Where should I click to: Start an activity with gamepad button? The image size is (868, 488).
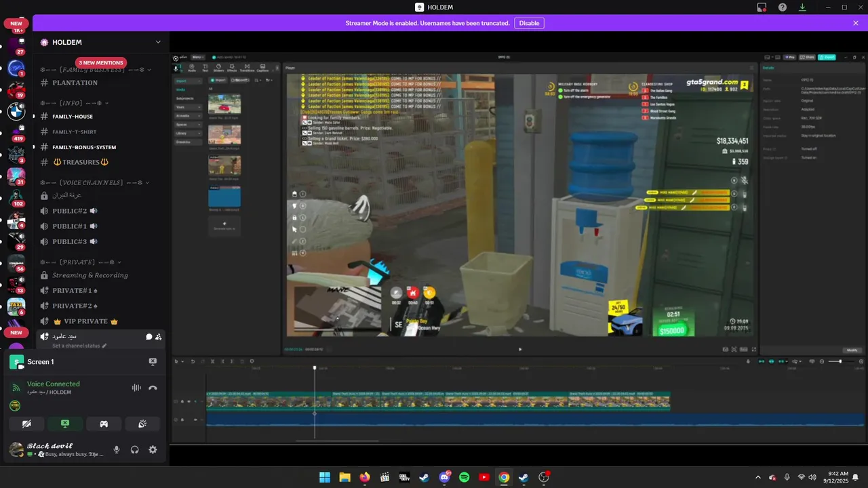click(x=104, y=424)
